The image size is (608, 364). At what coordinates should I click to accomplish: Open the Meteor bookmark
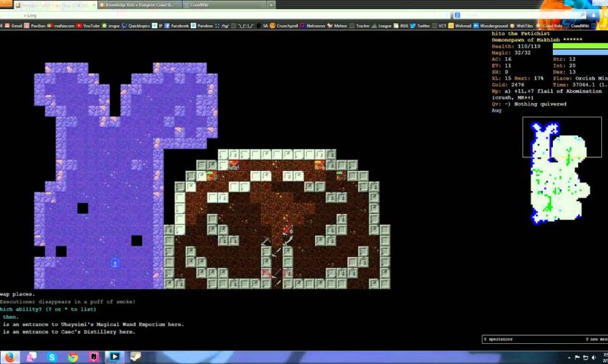pyautogui.click(x=337, y=25)
